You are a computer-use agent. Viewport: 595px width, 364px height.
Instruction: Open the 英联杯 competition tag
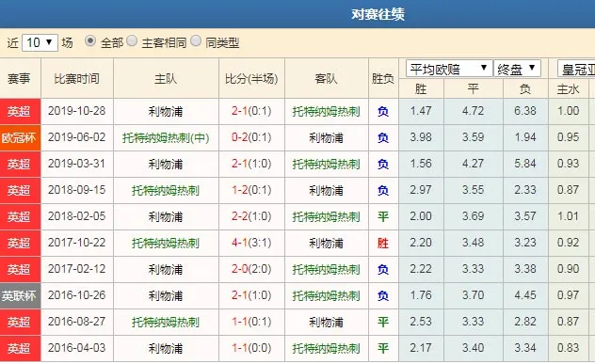click(x=20, y=295)
